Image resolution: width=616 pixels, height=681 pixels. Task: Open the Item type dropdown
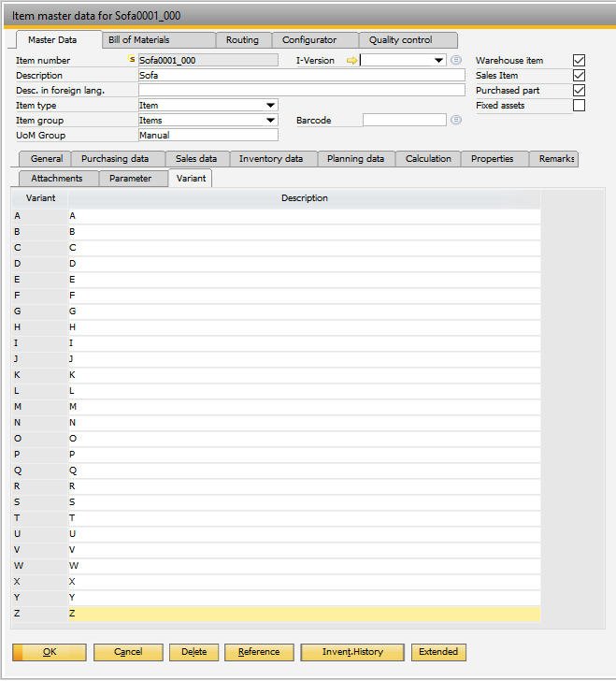coord(270,106)
